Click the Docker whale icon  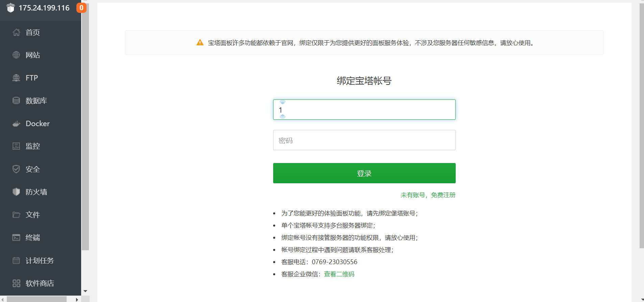(x=16, y=124)
